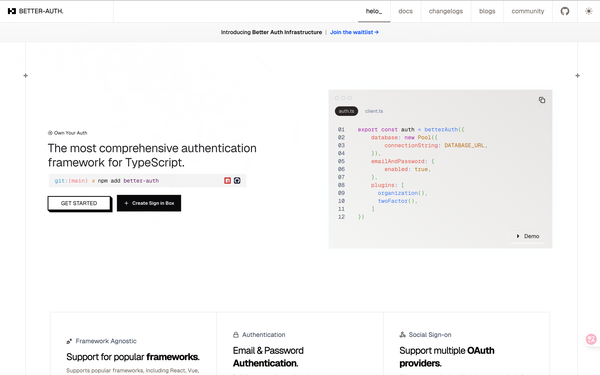
Task: Click 'Email & Password Authentication' heading
Action: coord(268,357)
